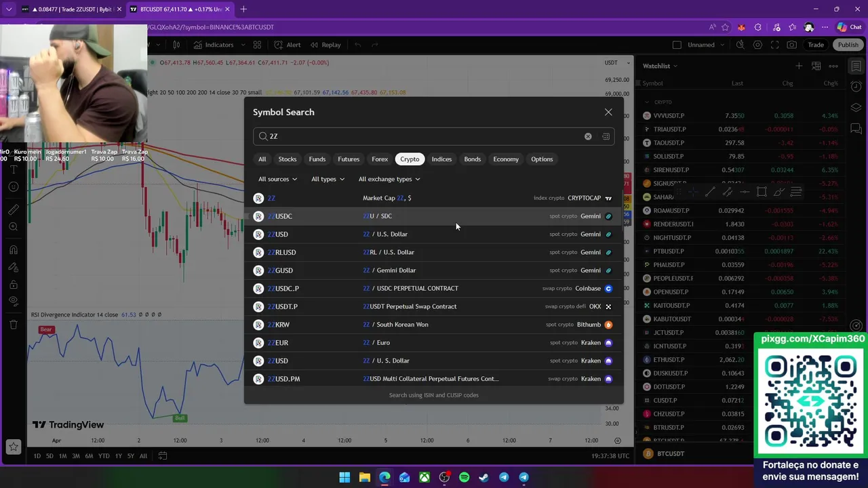This screenshot has height=488, width=868.
Task: Select VVVUSDT.P in the watchlist
Action: click(741, 116)
